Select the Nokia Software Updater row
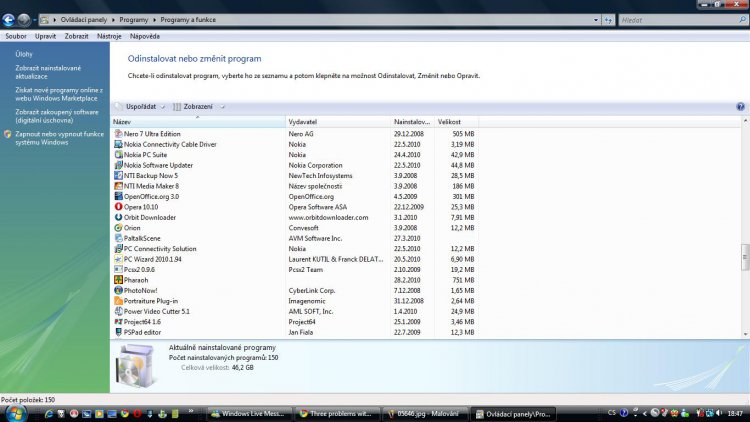The height and width of the screenshot is (422, 750). [295, 165]
